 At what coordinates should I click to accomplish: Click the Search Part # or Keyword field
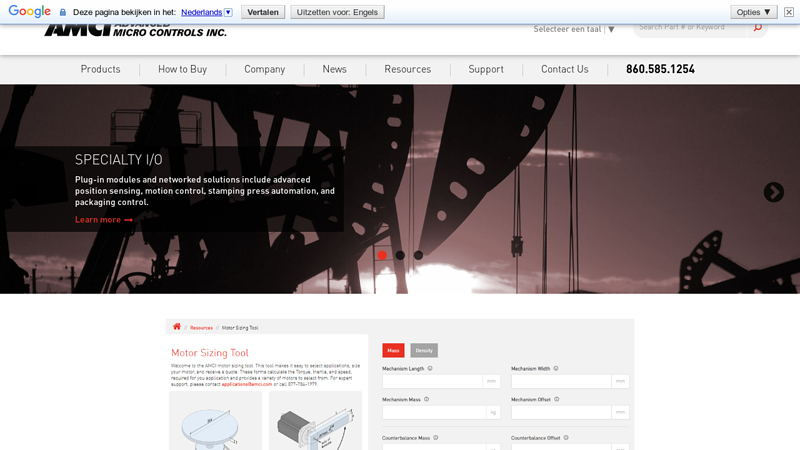[x=693, y=28]
